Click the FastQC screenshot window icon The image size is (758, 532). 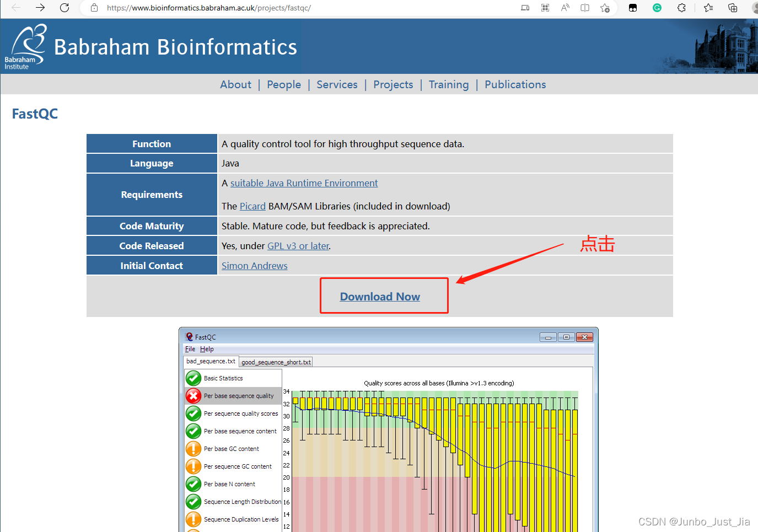[x=189, y=337]
